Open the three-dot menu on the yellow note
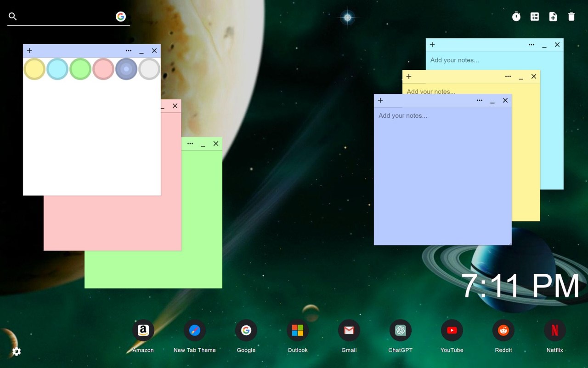Screen dimensions: 588x368 (508, 76)
